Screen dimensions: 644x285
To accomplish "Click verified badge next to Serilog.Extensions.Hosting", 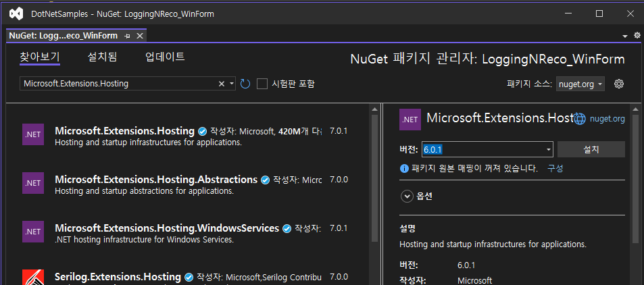I will [189, 277].
